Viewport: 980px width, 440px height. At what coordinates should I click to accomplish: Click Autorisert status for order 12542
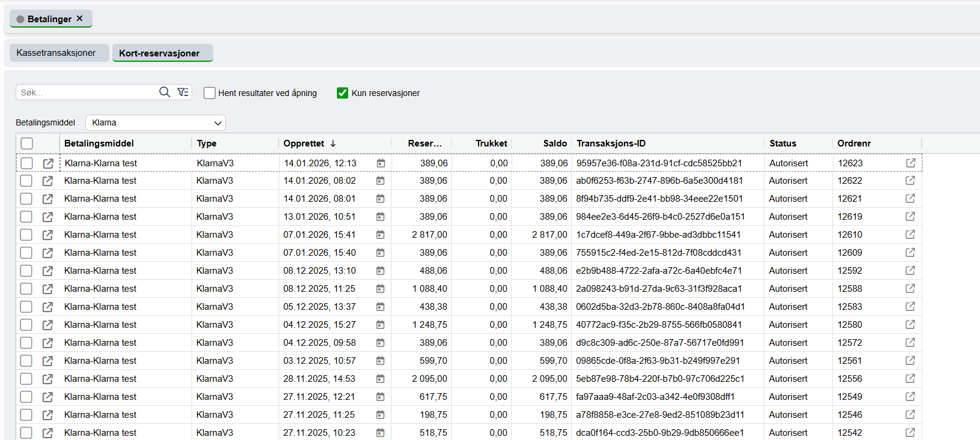point(788,433)
